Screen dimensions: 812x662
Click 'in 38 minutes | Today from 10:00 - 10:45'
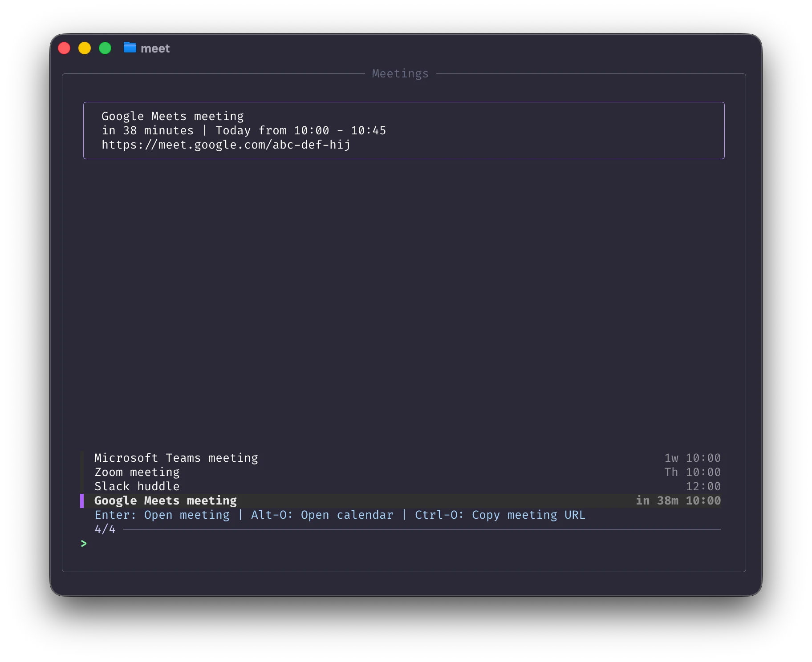244,130
